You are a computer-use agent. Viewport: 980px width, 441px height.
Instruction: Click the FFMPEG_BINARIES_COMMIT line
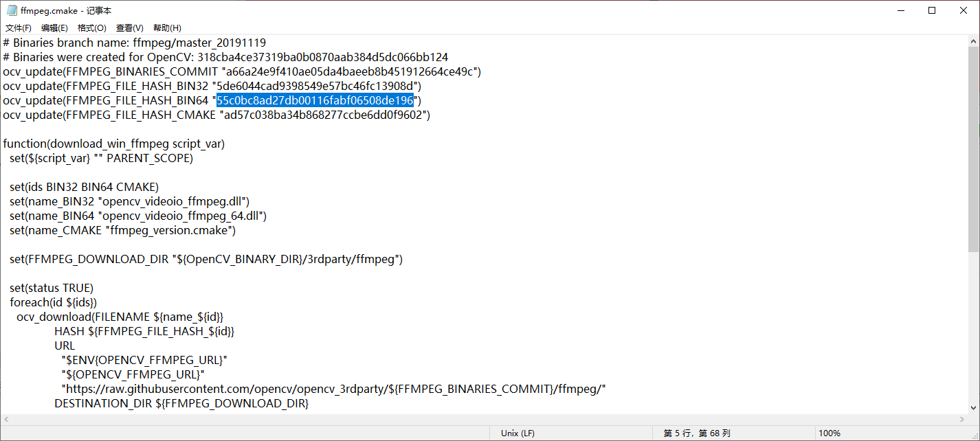point(242,71)
